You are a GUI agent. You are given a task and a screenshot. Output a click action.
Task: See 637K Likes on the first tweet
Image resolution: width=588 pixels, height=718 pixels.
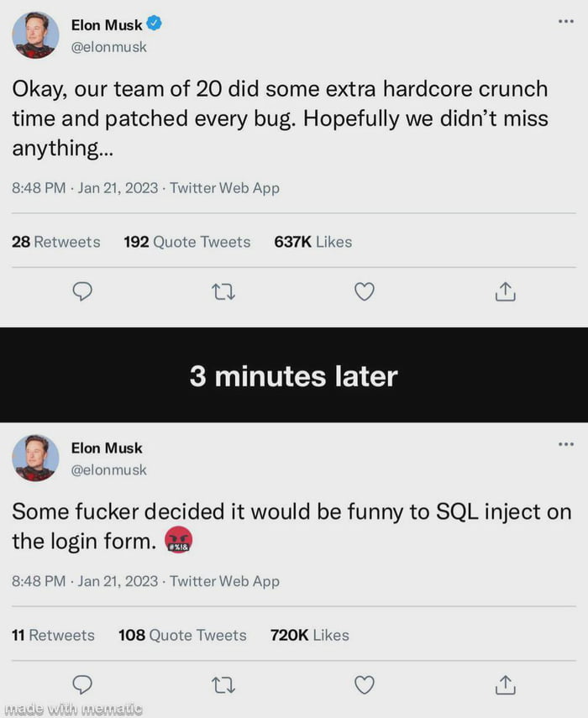tap(312, 242)
